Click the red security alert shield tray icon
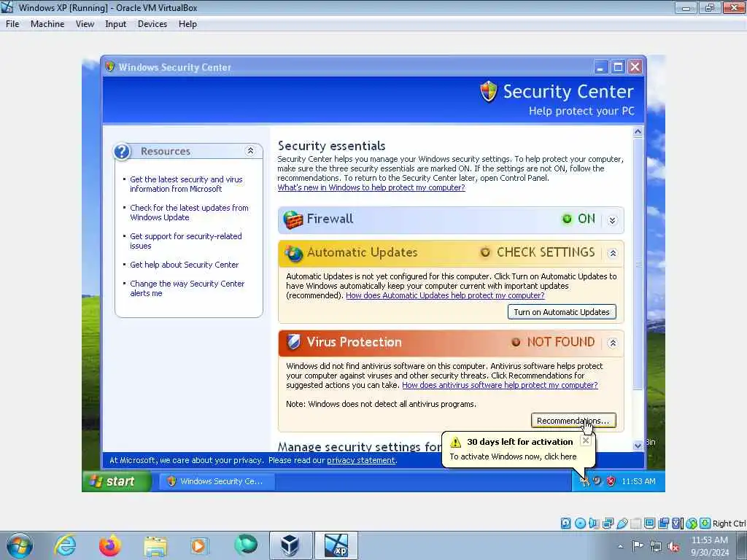This screenshot has height=560, width=747. point(611,481)
